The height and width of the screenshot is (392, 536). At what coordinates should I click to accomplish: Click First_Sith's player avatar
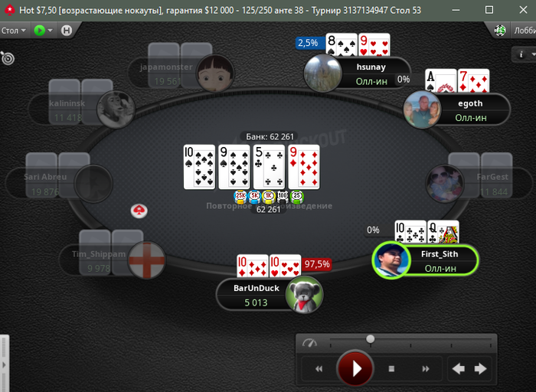click(x=391, y=260)
